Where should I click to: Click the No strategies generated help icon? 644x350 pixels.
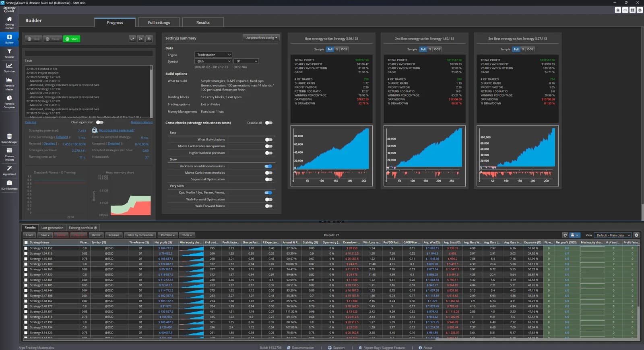[95, 130]
